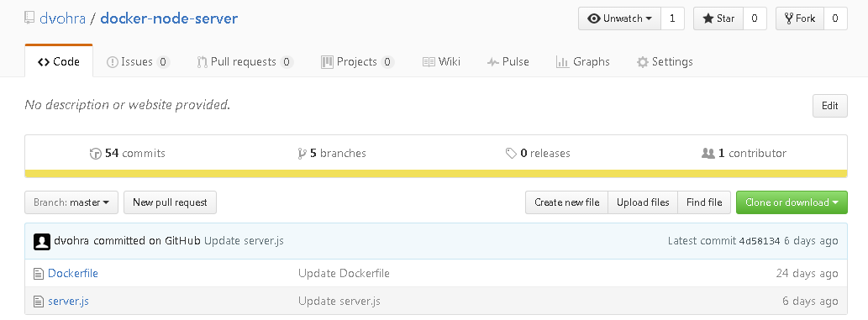Viewport: 868px width, 320px height.
Task: Click the star icon in Star button
Action: coord(708,18)
